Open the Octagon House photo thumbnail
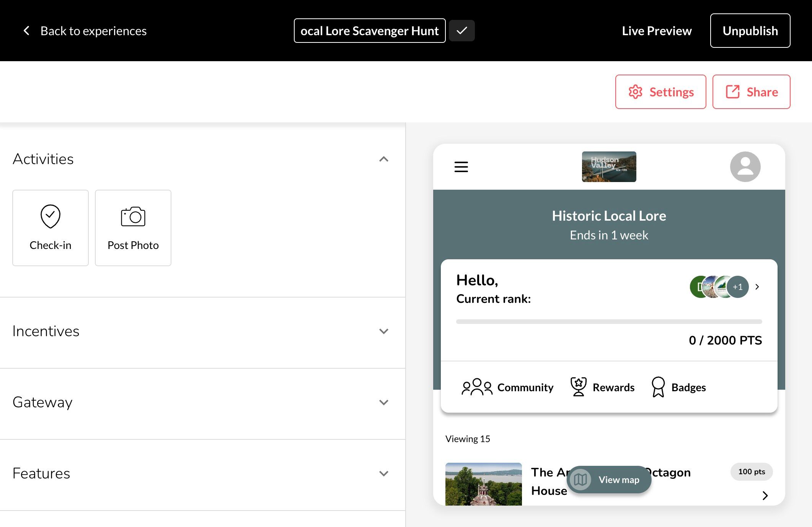812x527 pixels. [483, 484]
